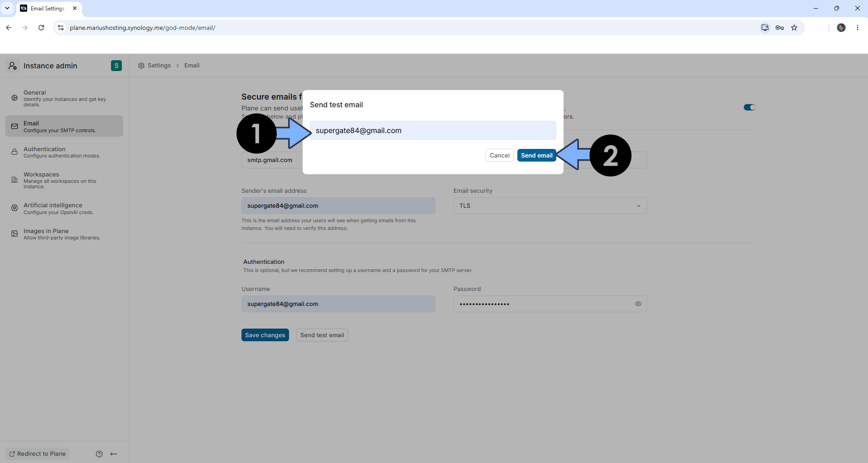Image resolution: width=868 pixels, height=463 pixels.
Task: Click the "Email security" label
Action: (x=473, y=191)
